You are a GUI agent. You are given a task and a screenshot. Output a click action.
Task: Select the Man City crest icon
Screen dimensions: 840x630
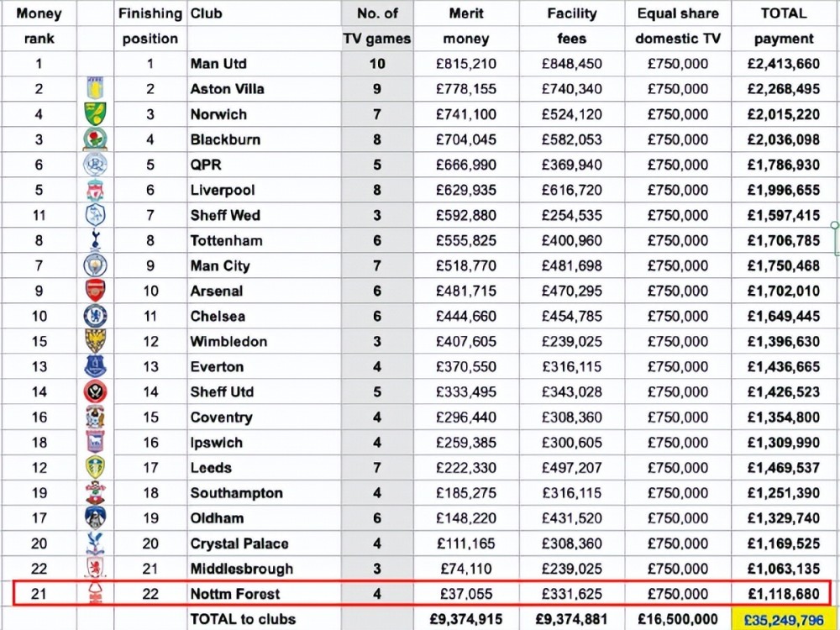95,266
